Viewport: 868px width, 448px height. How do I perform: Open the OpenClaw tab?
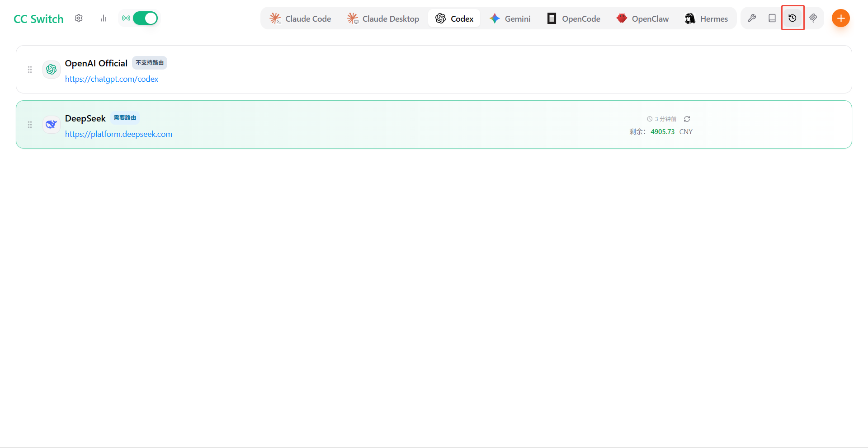pos(642,19)
